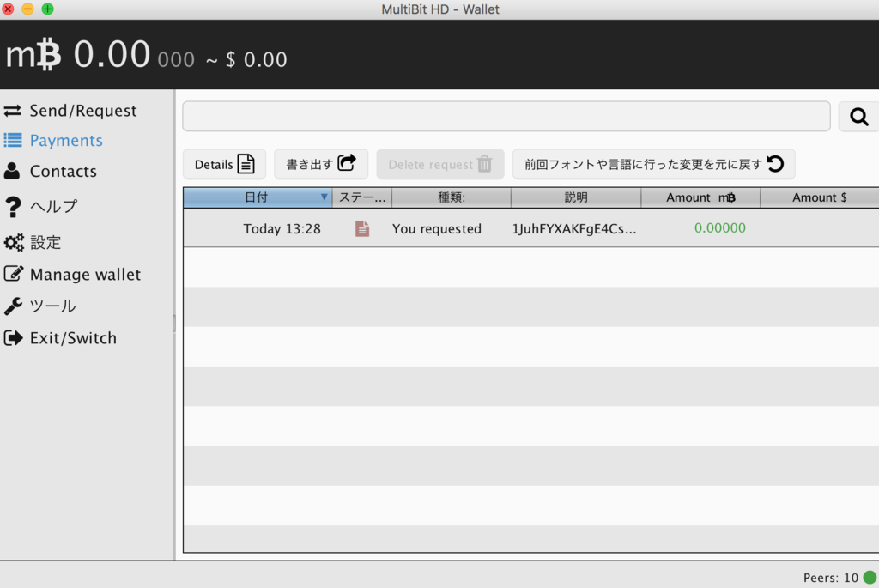879x588 pixels.
Task: Click the magnifying glass search icon
Action: pyautogui.click(x=858, y=116)
